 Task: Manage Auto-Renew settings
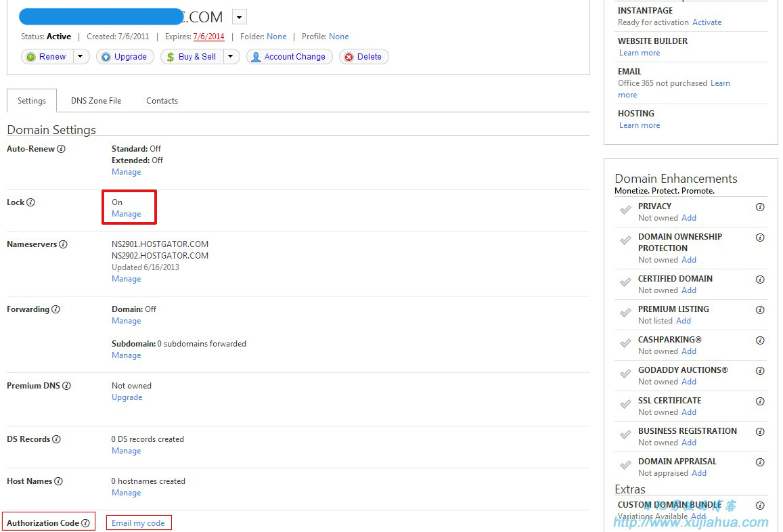coord(127,172)
